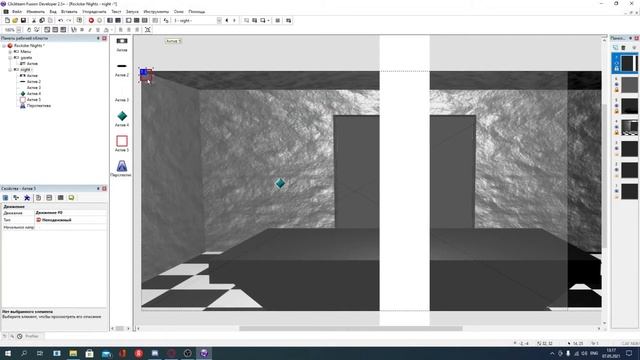Click the center-frame icon on second toolbar
Screen dimensions: 640x360
(148, 30)
